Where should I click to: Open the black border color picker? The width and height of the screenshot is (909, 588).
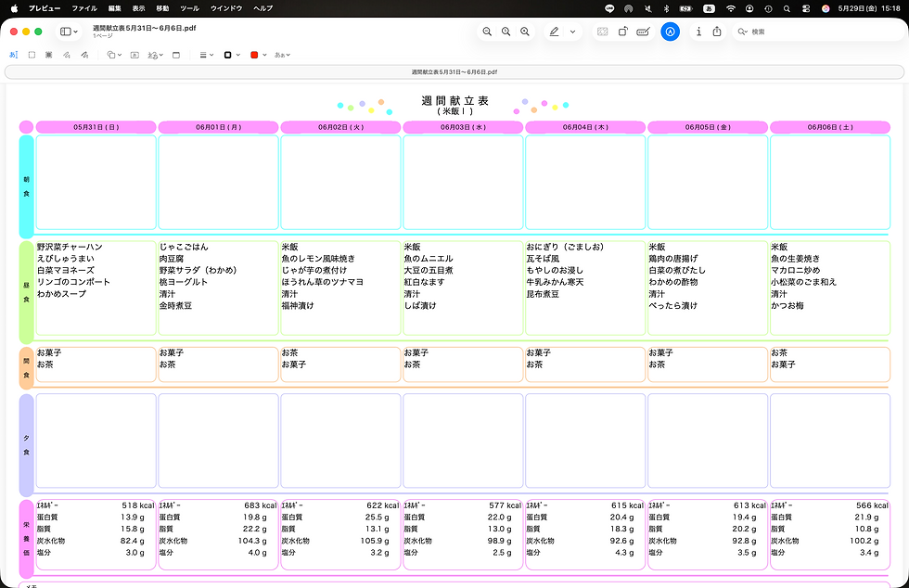pyautogui.click(x=232, y=55)
